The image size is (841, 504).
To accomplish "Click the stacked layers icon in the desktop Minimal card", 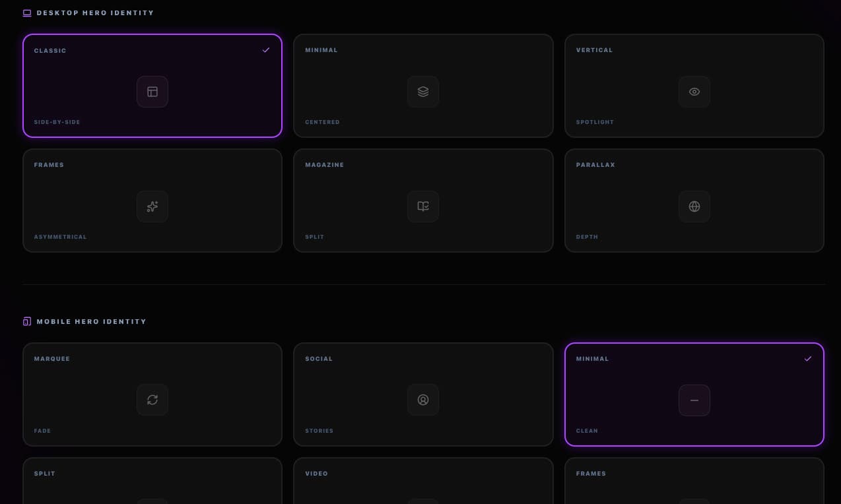I will pyautogui.click(x=423, y=92).
